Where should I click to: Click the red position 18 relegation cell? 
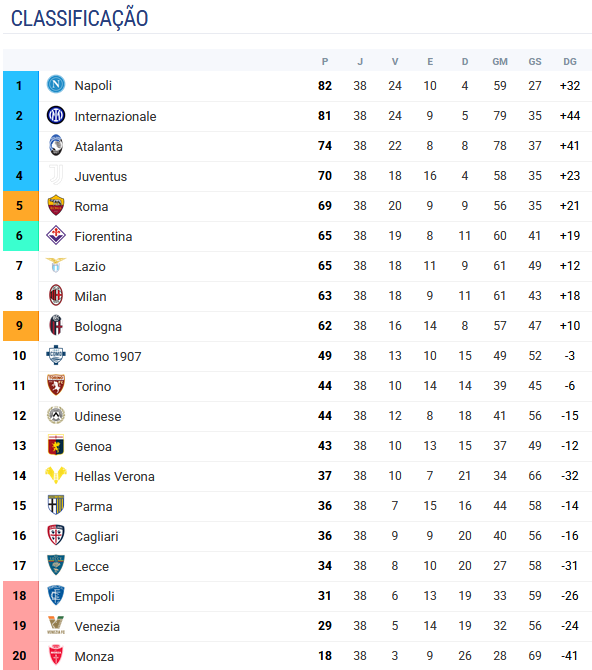pos(21,596)
